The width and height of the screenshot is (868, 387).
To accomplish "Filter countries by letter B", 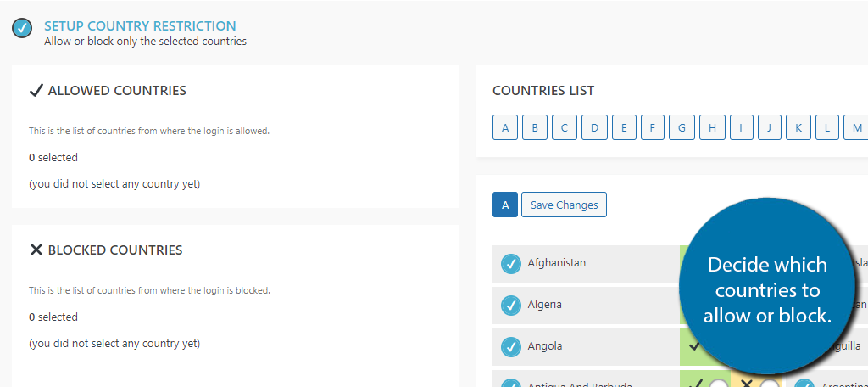I will [535, 127].
